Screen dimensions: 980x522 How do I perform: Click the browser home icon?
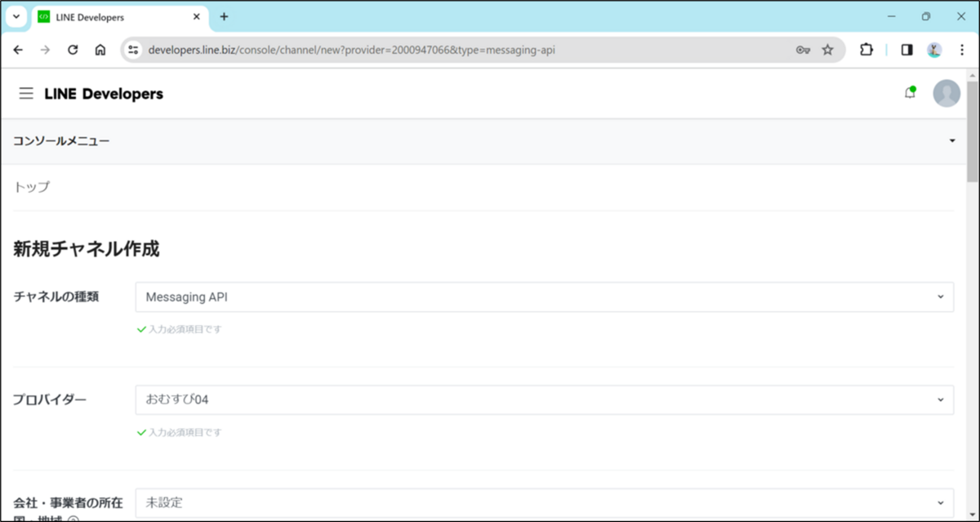click(x=100, y=50)
